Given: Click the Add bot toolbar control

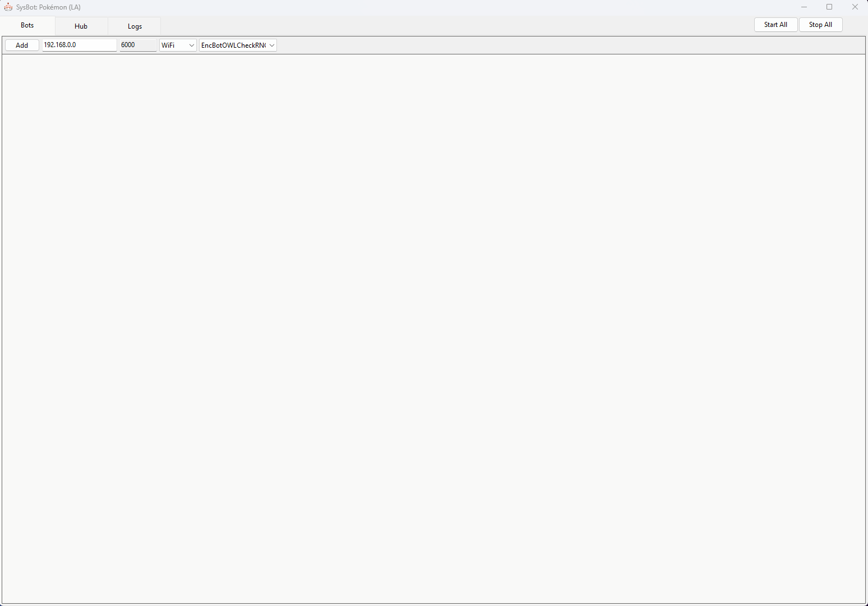Looking at the screenshot, I should (21, 44).
